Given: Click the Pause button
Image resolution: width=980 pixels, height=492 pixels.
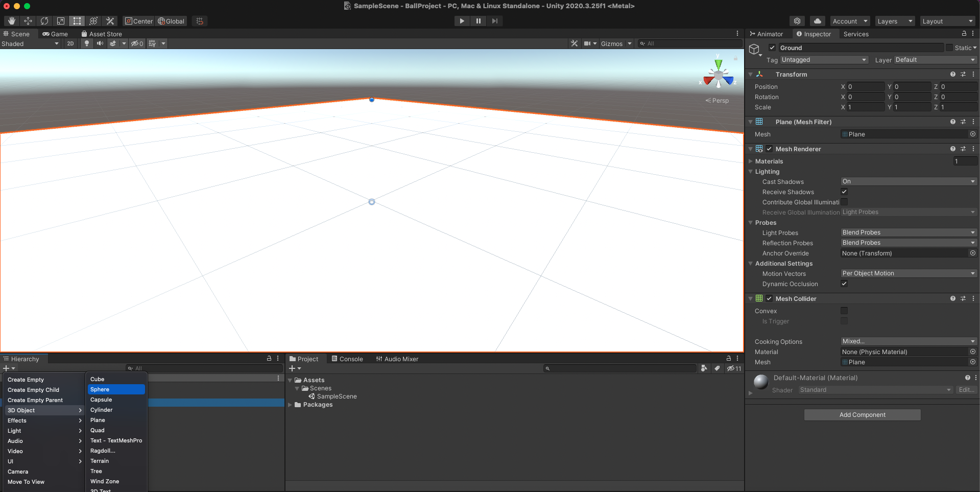Looking at the screenshot, I should coord(478,21).
